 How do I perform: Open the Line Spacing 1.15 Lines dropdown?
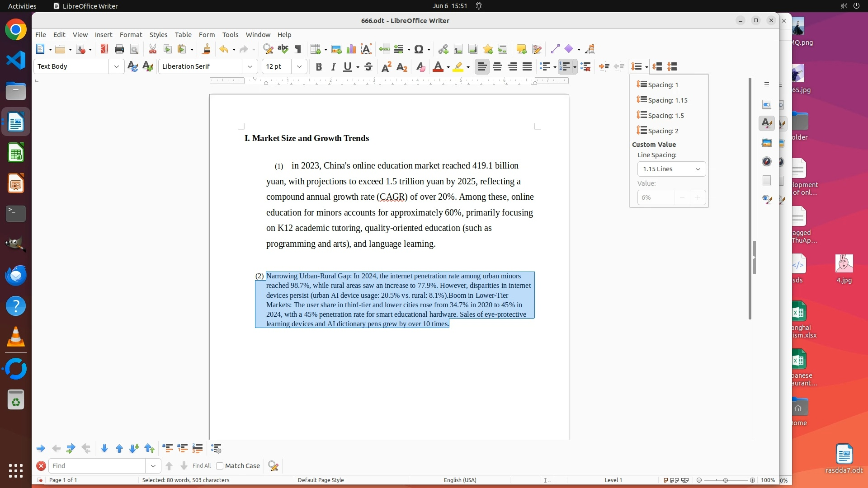coord(671,169)
